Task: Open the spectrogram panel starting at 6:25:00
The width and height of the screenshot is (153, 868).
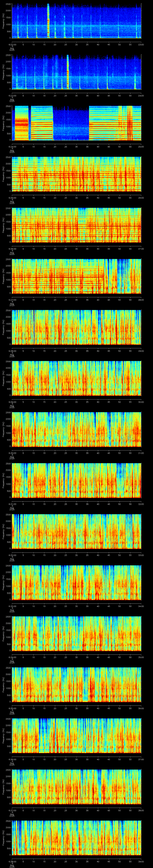Action: 77,174
